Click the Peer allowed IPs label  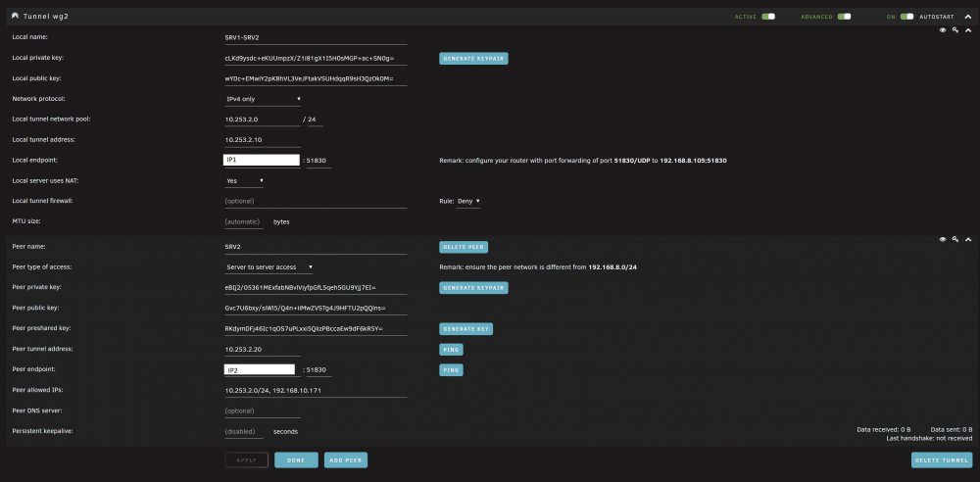click(x=38, y=390)
